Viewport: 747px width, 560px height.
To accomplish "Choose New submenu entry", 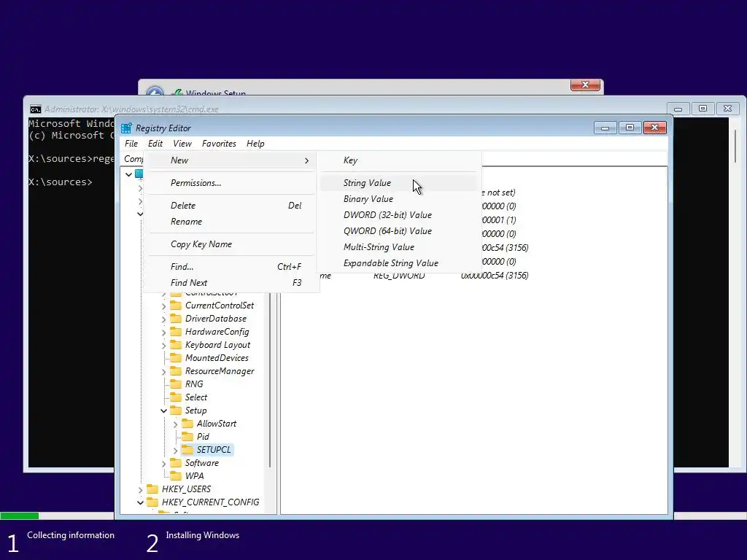I will [x=231, y=160].
